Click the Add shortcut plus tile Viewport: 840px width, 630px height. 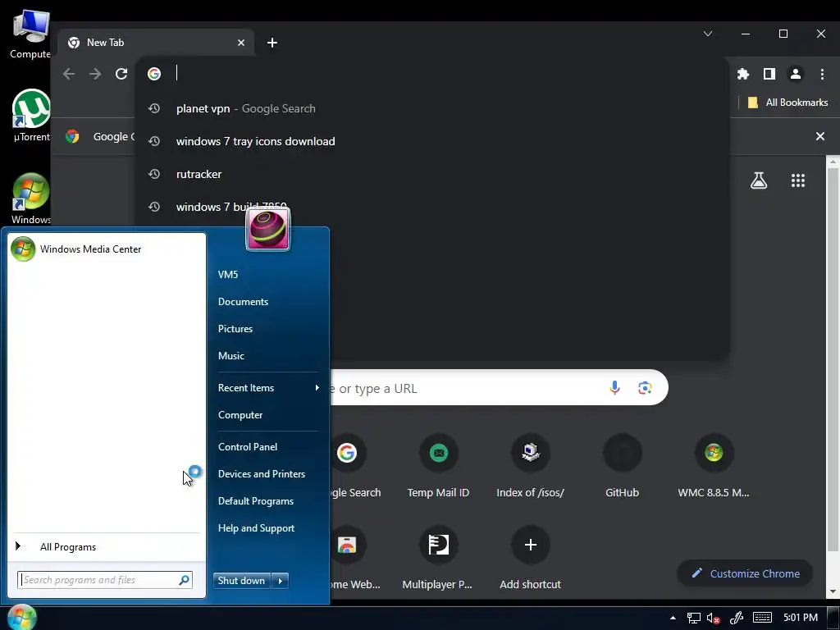[x=531, y=559]
